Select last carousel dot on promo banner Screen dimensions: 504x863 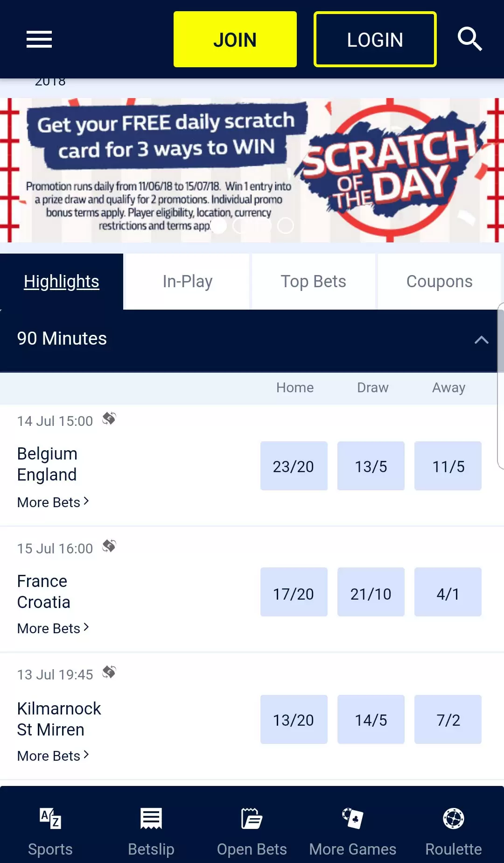(286, 226)
